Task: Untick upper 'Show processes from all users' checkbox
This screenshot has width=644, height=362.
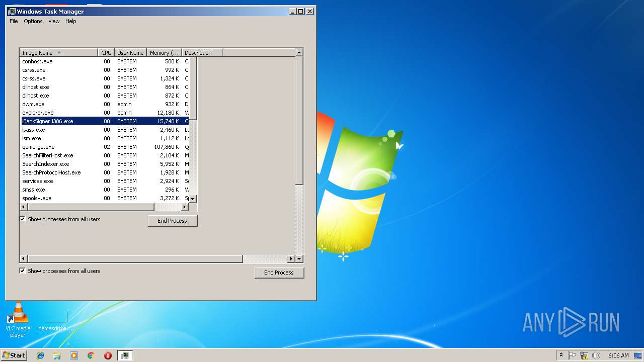Action: 23,219
